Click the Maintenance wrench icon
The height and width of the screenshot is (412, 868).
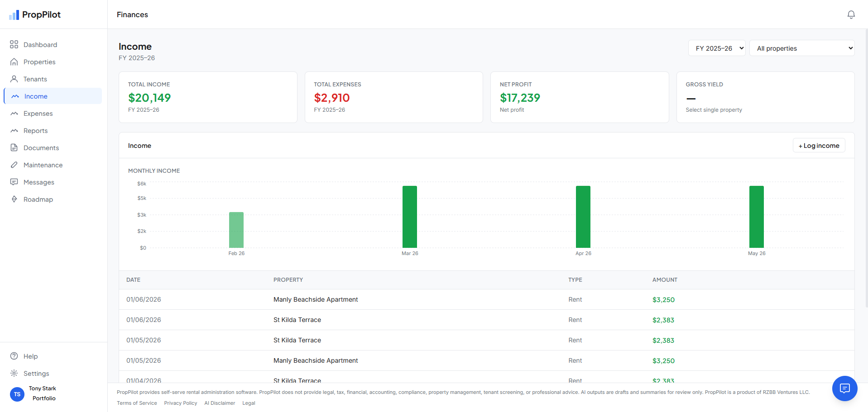[14, 165]
